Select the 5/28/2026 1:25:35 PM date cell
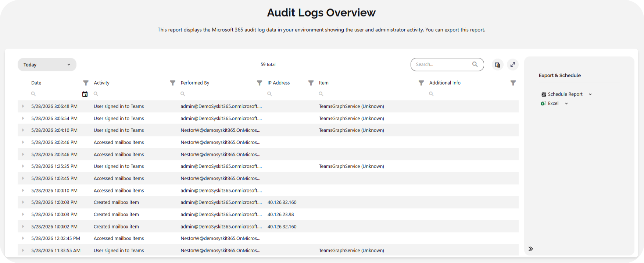Image resolution: width=644 pixels, height=263 pixels. (x=54, y=166)
